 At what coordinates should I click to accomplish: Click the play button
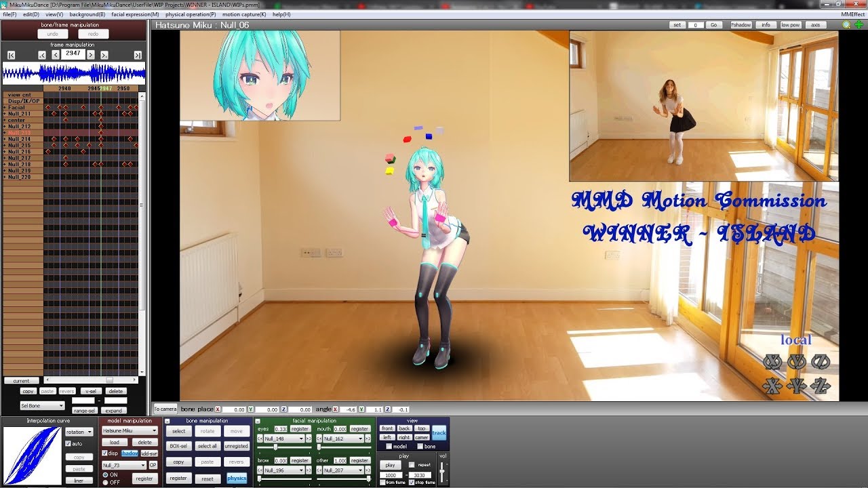390,465
